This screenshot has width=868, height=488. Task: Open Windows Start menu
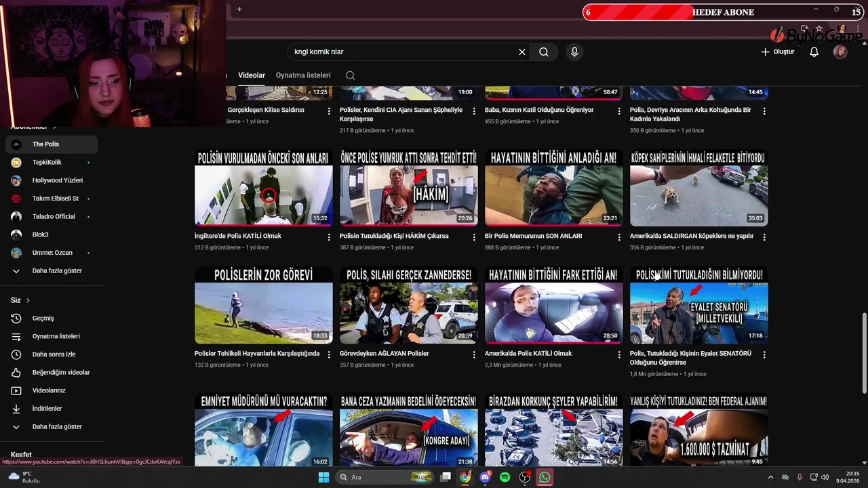coord(324,477)
